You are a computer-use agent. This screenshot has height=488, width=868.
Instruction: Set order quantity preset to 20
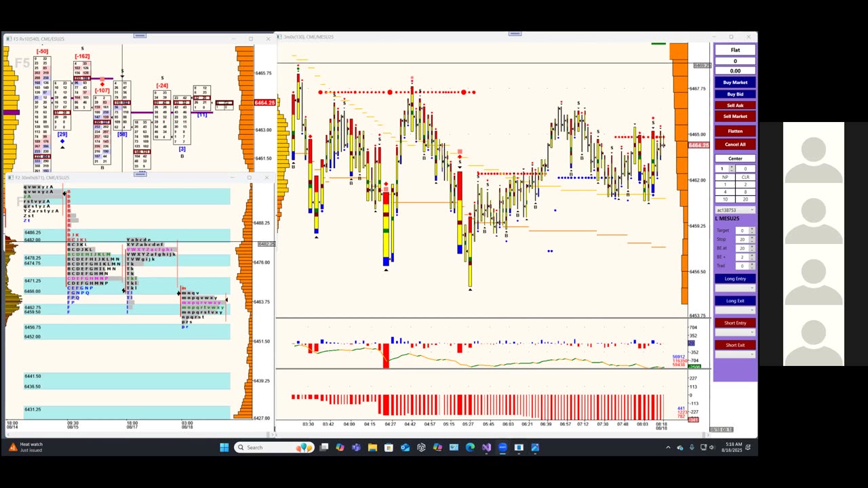point(745,199)
